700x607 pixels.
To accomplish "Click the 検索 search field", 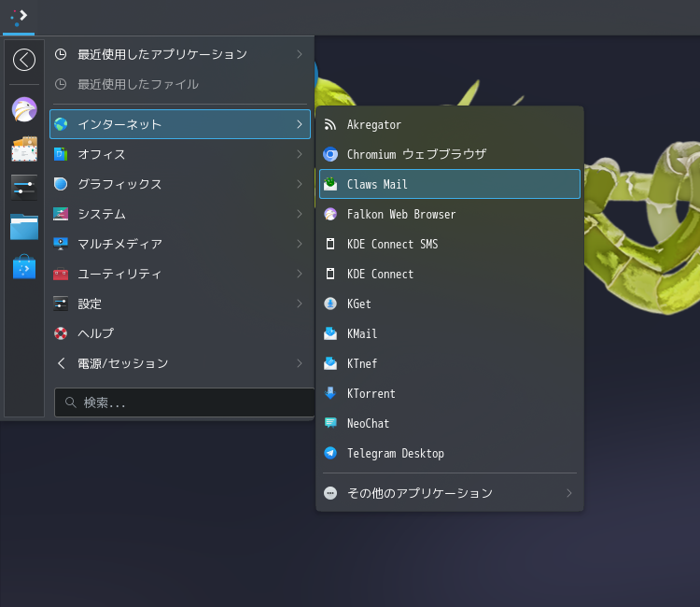I will pos(184,402).
